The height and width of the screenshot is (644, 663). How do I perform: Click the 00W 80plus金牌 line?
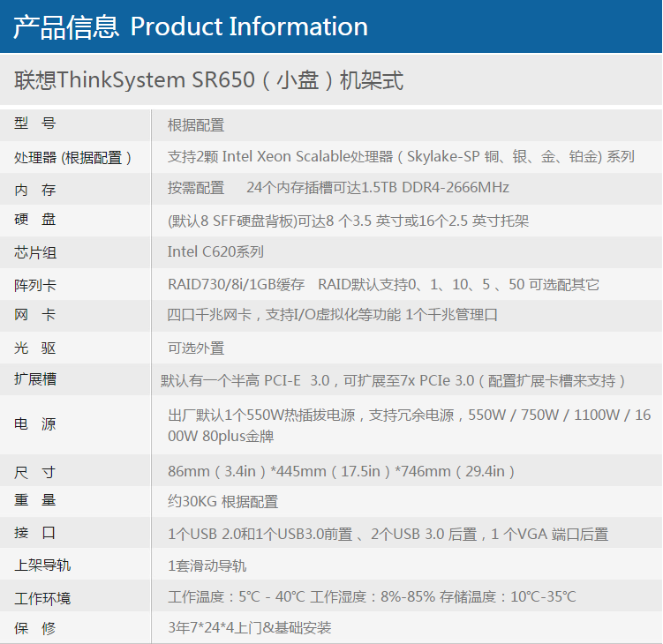[x=221, y=436]
